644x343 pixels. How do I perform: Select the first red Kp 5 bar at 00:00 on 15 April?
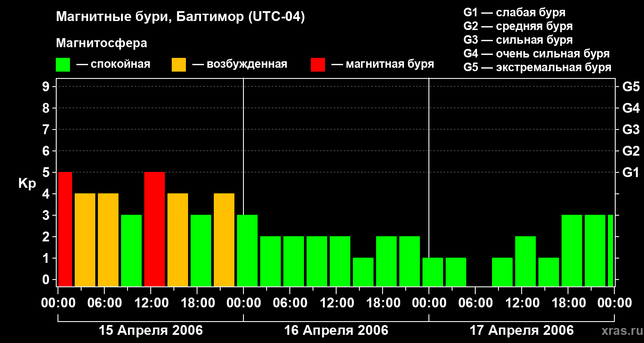pos(65,229)
